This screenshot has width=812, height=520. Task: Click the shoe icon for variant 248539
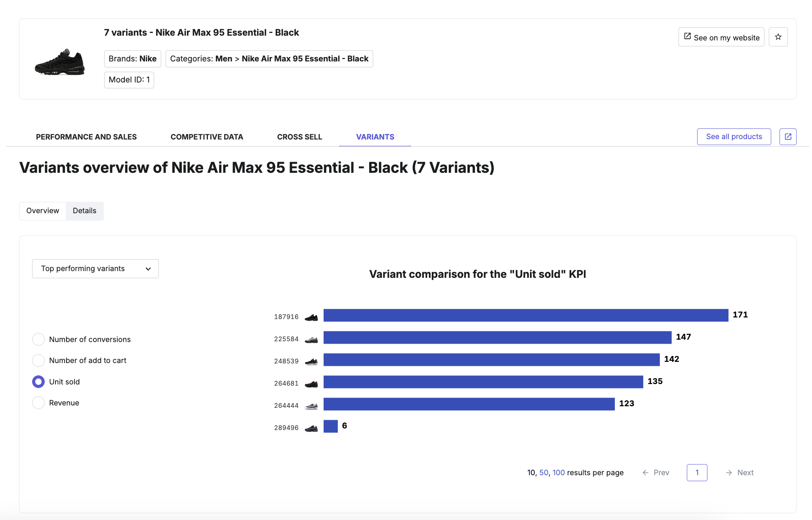pos(311,361)
